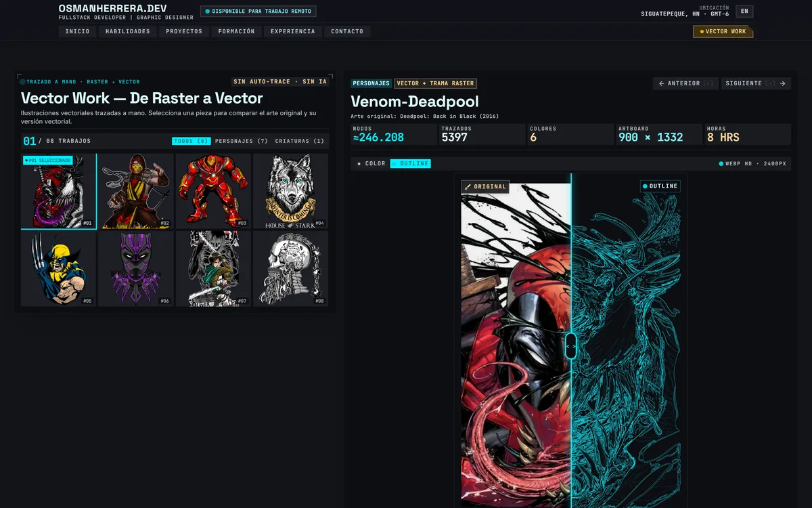Switch comparison view to Outline mode
812x508 pixels.
click(x=411, y=163)
